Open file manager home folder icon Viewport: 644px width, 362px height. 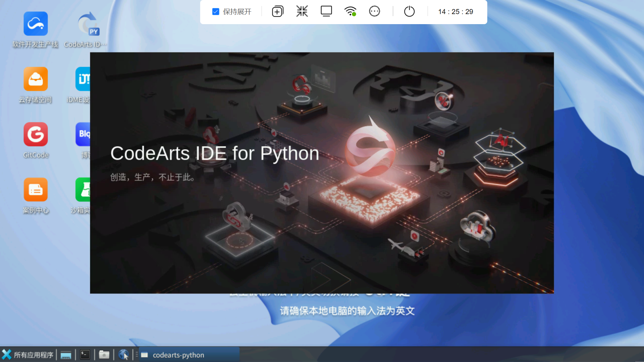click(104, 355)
